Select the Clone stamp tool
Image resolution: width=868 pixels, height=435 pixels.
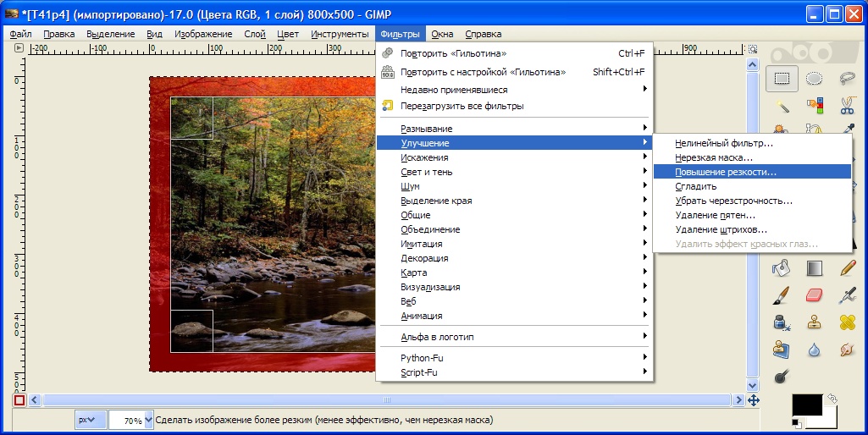pos(815,322)
